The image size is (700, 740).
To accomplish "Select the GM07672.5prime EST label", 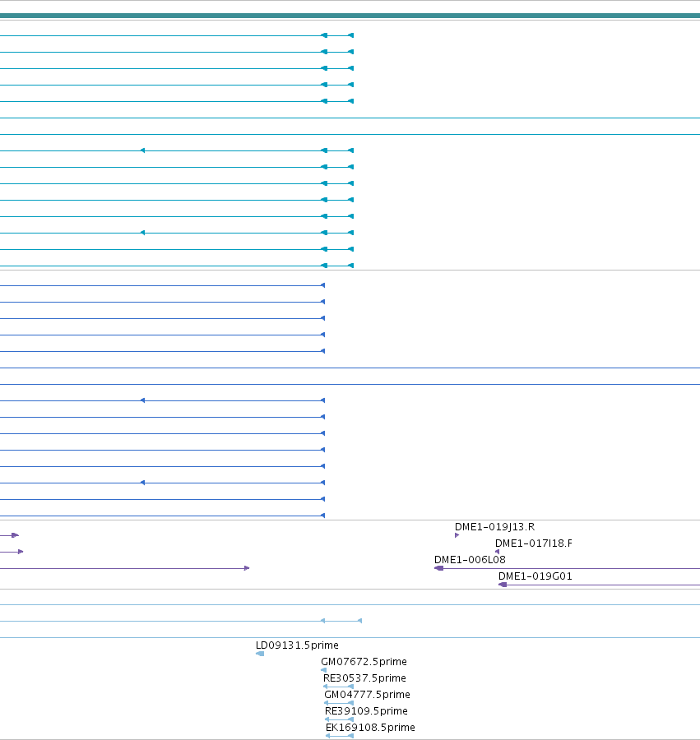I will tap(364, 662).
